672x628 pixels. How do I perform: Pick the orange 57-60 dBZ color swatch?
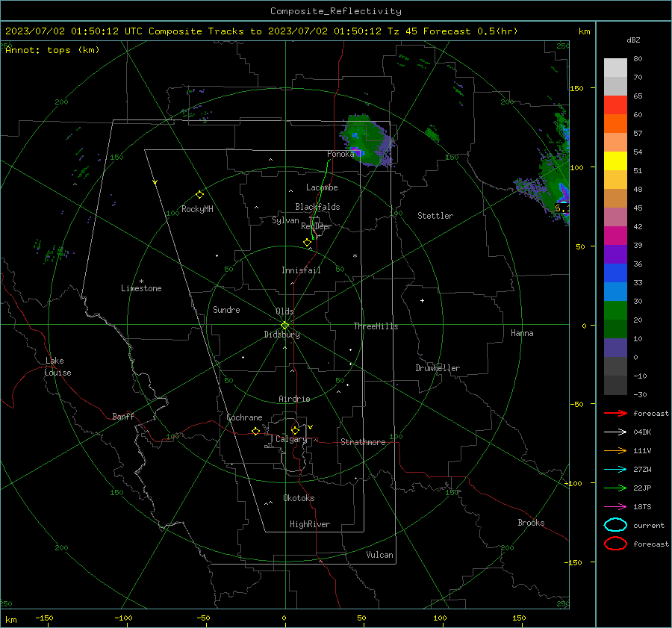point(615,124)
